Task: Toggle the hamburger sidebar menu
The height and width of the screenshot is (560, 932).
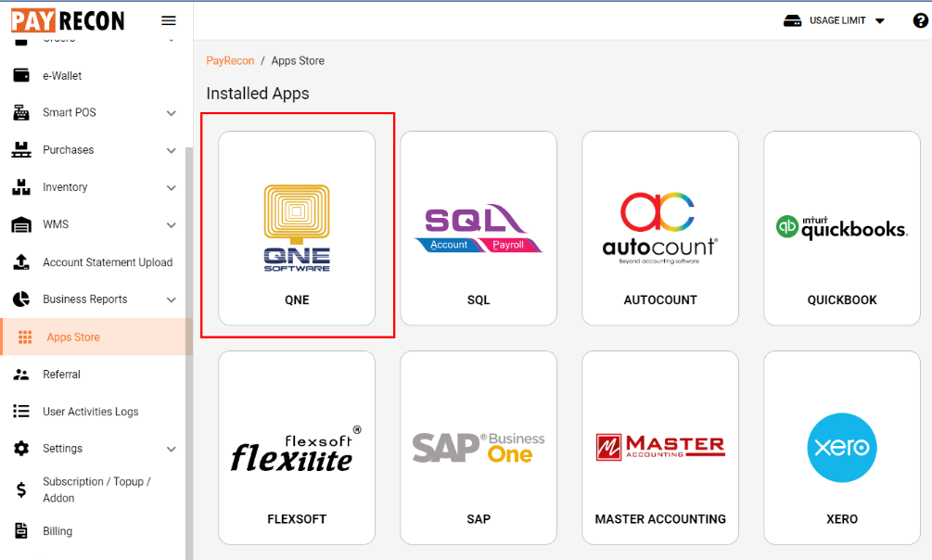Action: click(169, 20)
